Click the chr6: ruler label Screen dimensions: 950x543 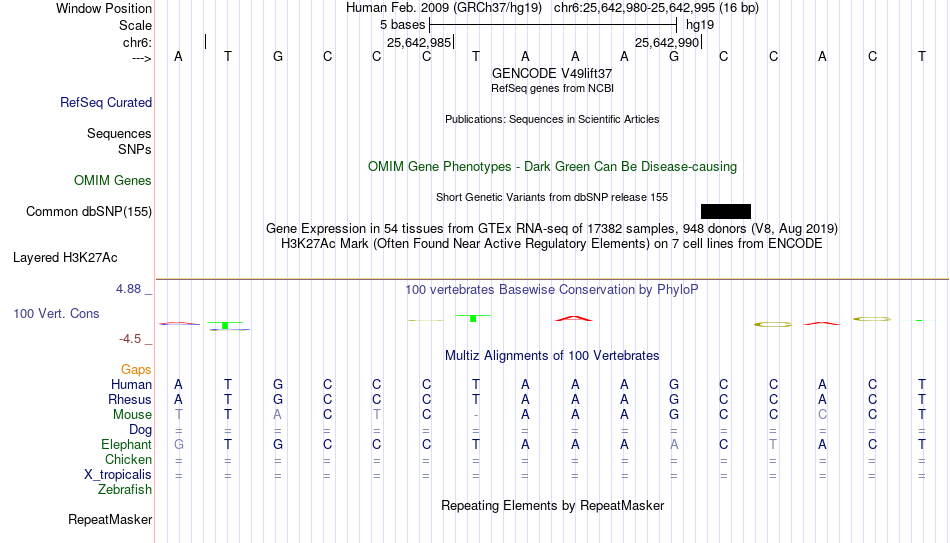(138, 42)
